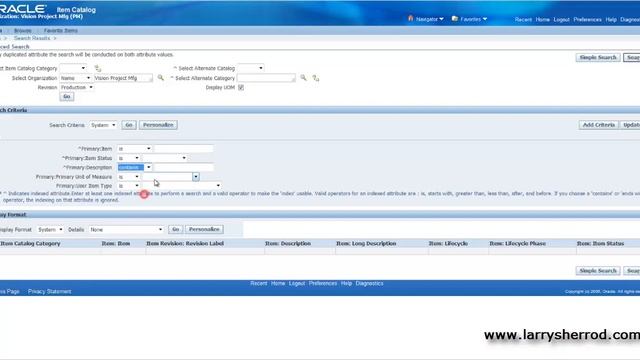Click Go next to Search Criteria dropdown
Screen dimensions: 640x360
(129, 125)
